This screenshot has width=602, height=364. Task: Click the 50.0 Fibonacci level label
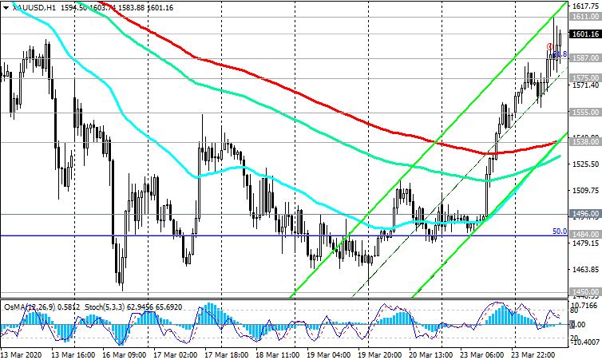[x=560, y=231]
